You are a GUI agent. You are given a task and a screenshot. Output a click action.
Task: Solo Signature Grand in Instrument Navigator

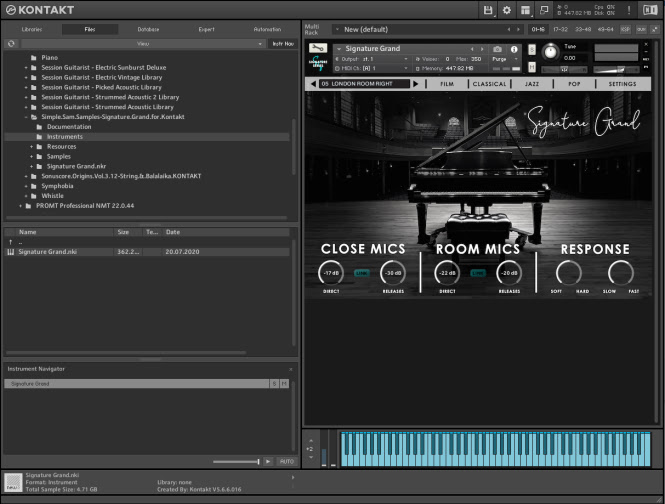274,384
